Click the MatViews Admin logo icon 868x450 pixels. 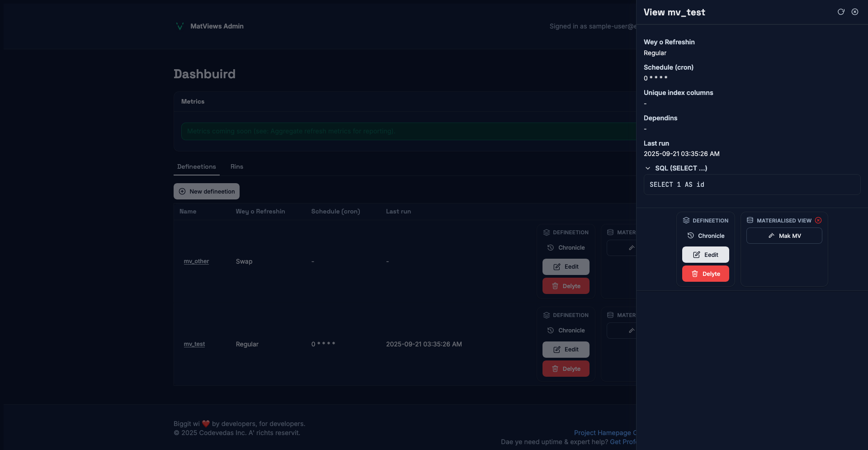tap(179, 26)
